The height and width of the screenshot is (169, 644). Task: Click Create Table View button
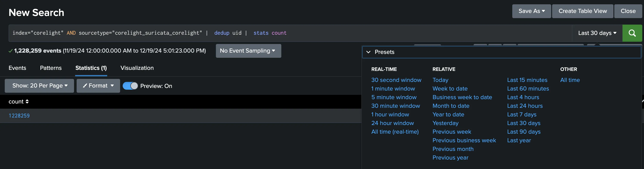pos(582,11)
